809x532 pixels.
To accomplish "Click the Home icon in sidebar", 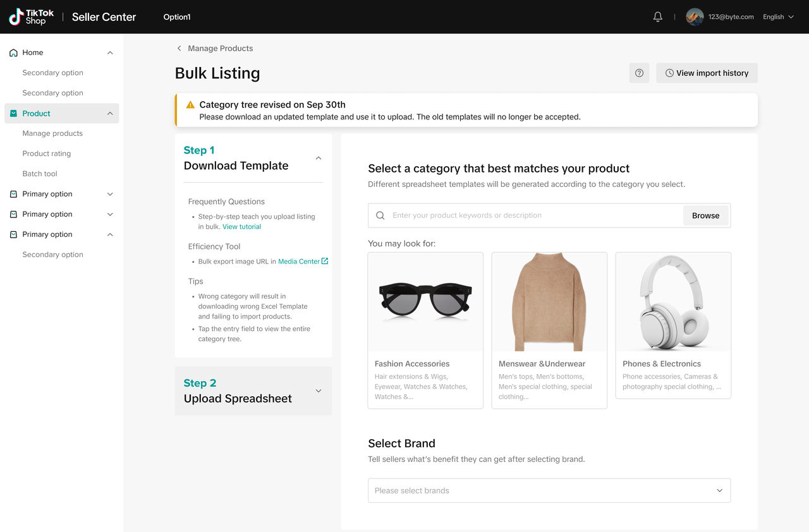I will click(13, 53).
